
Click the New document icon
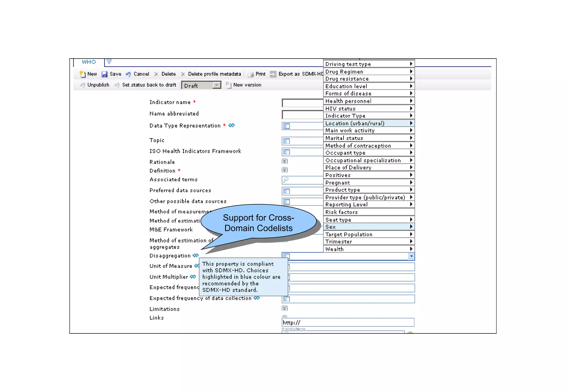click(82, 74)
